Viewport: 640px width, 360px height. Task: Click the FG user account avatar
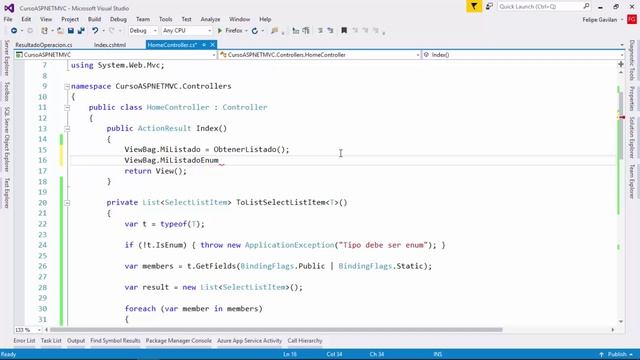click(x=632, y=19)
